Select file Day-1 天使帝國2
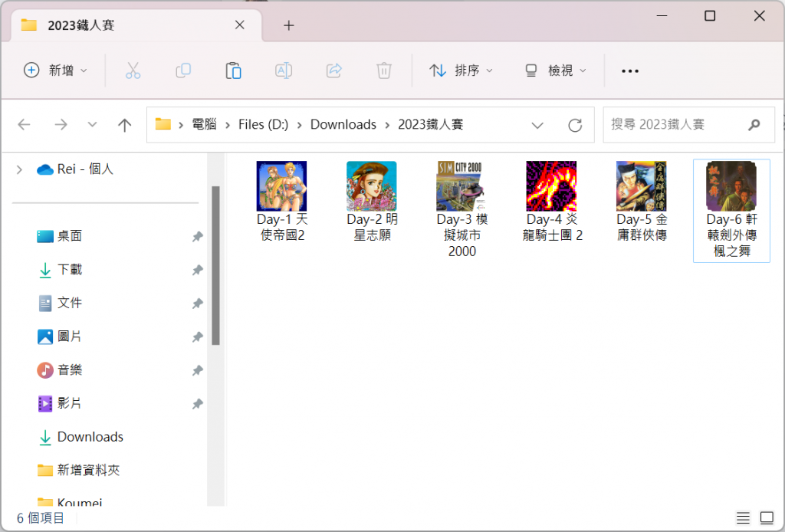The width and height of the screenshot is (785, 532). tap(282, 202)
